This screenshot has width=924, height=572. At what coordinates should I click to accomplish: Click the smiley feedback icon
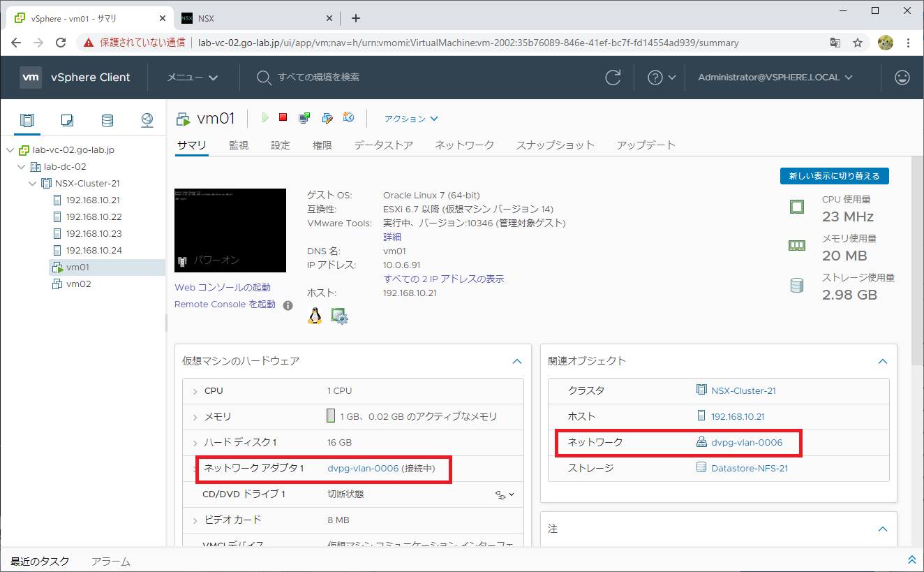[x=902, y=78]
